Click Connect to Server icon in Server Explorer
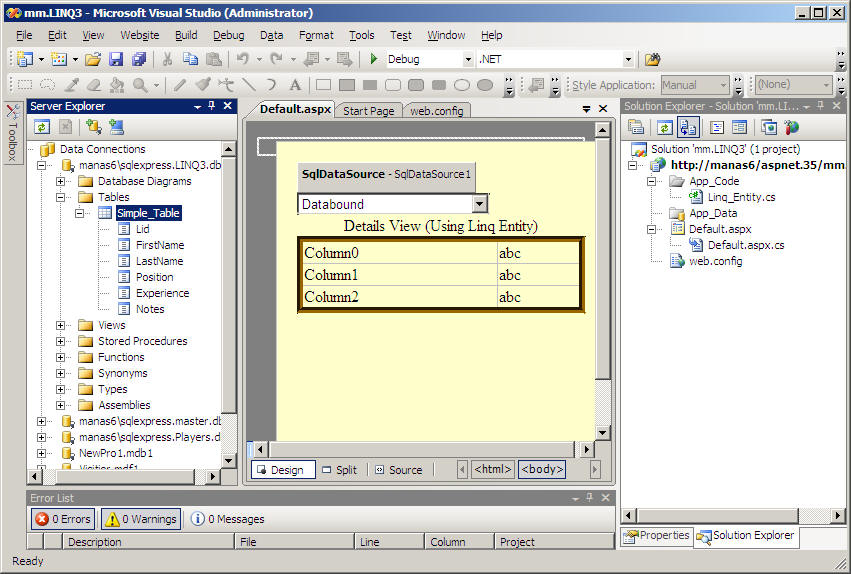The image size is (851, 574). click(116, 127)
